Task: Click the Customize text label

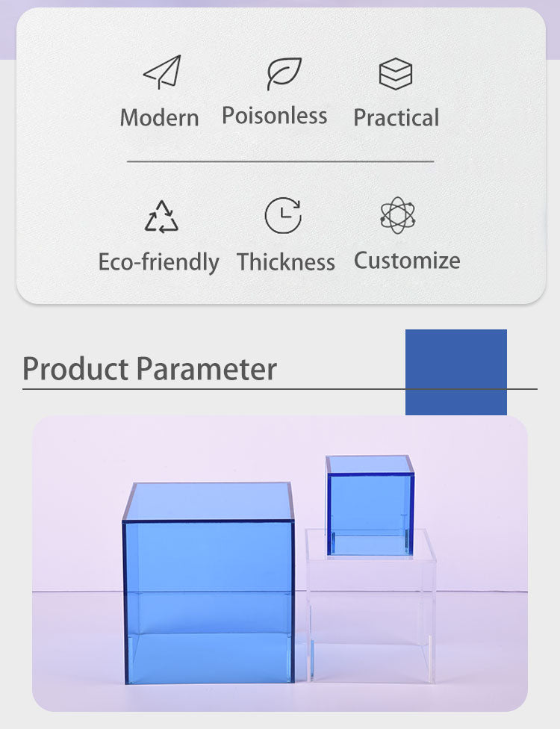Action: (x=407, y=261)
